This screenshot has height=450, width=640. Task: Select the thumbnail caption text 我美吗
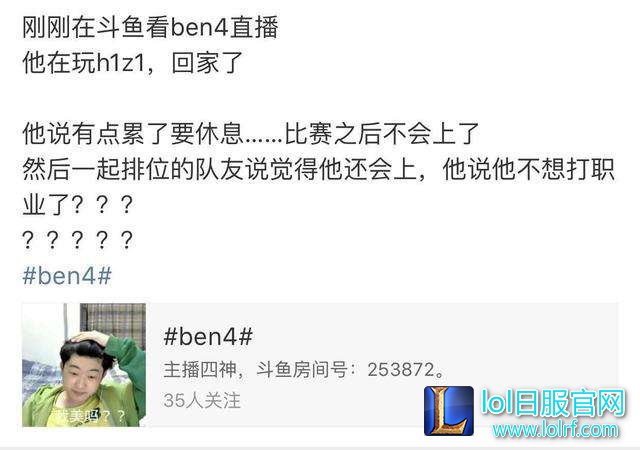[x=89, y=416]
